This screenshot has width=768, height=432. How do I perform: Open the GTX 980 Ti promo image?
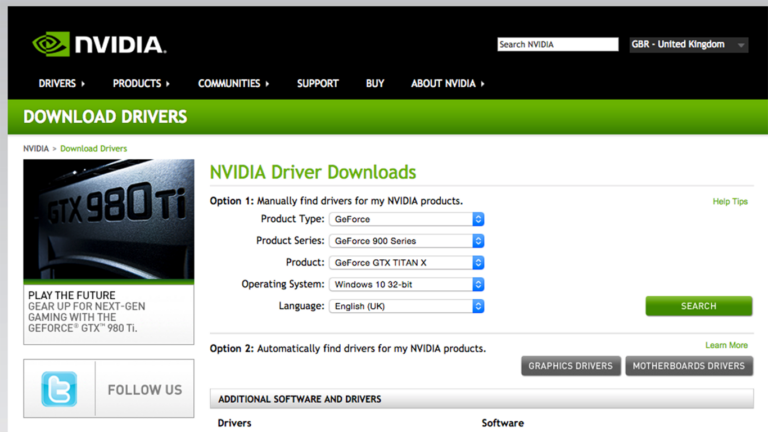click(x=109, y=219)
